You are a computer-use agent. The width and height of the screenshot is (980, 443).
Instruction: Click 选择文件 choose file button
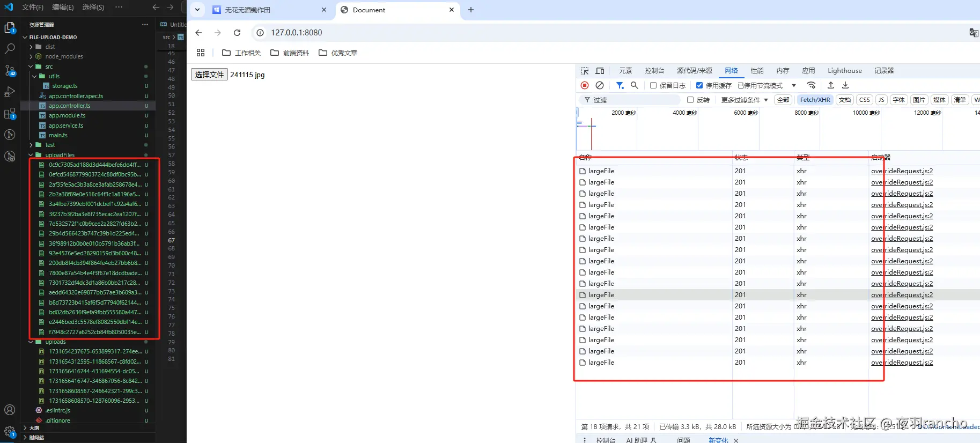209,75
